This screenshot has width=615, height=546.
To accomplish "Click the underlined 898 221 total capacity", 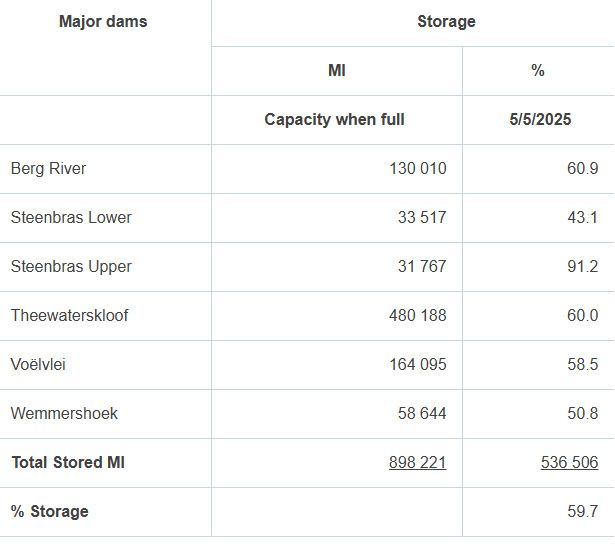I will point(417,462).
